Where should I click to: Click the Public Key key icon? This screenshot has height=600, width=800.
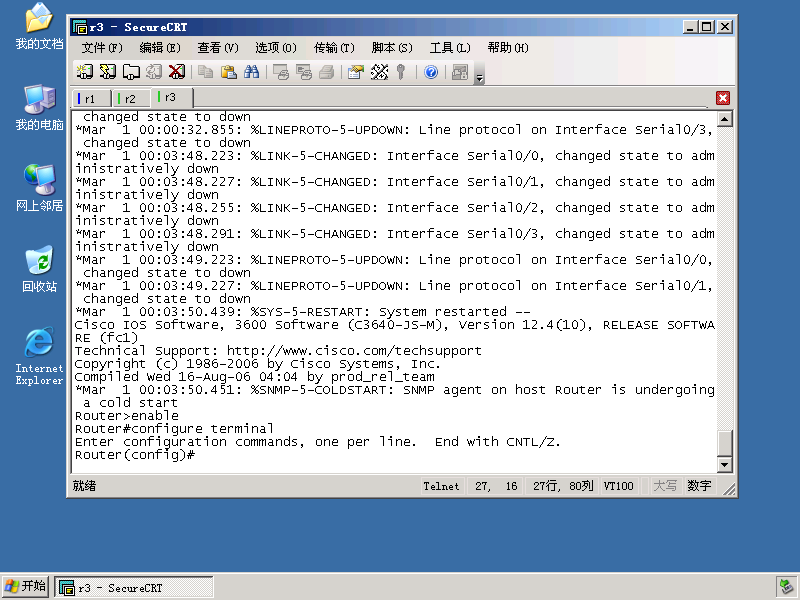pos(401,72)
